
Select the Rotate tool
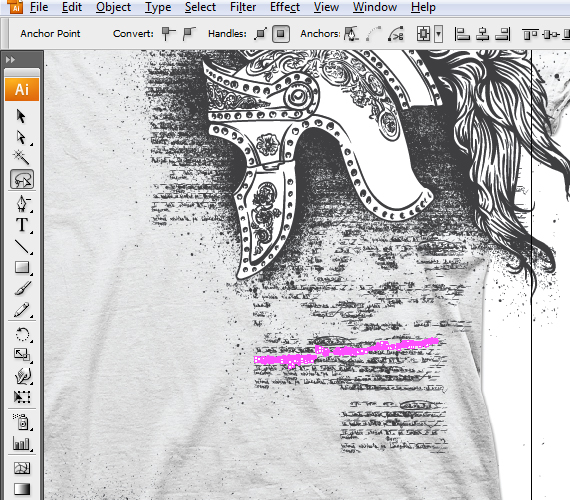pyautogui.click(x=23, y=334)
